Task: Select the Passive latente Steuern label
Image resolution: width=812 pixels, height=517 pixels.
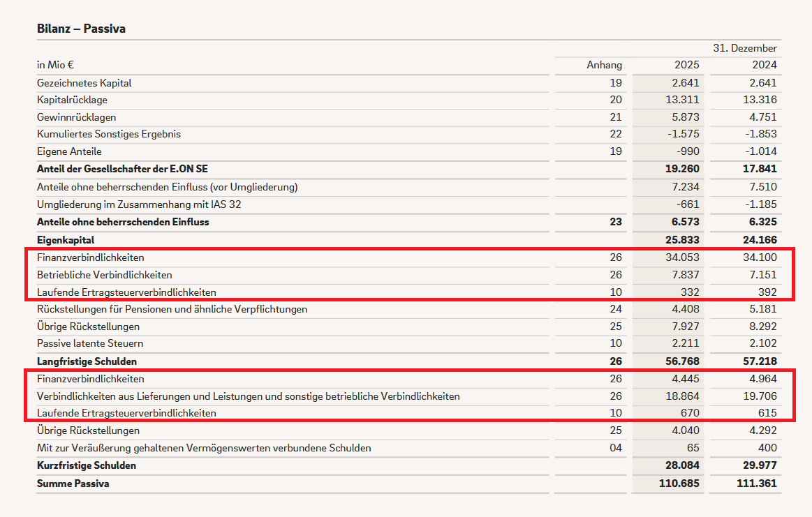Action: 90,343
